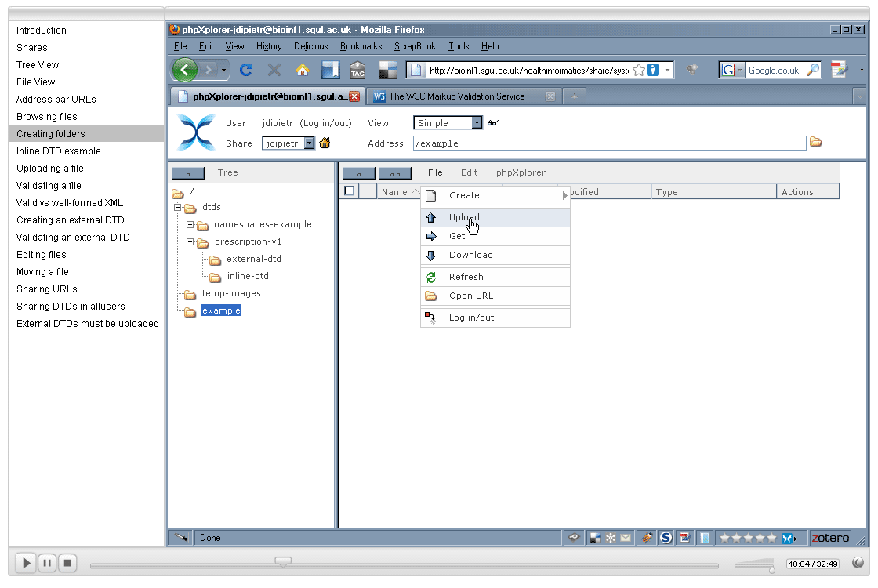The image size is (878, 588).
Task: Stop the video with the stop button
Action: click(67, 563)
